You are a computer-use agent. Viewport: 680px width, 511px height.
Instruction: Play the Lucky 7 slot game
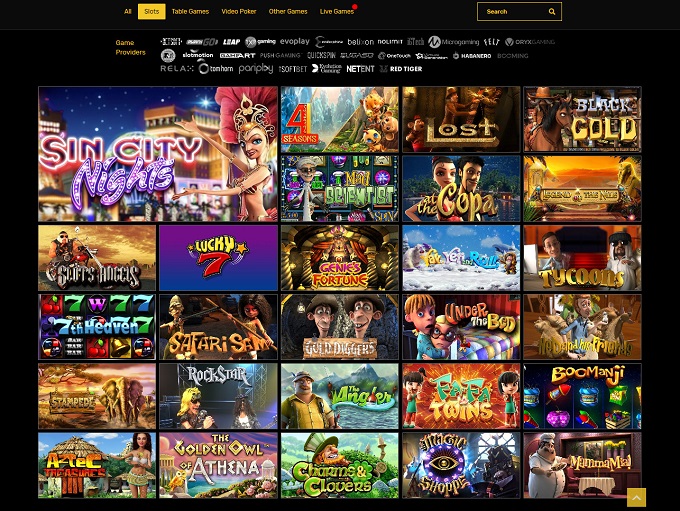click(218, 257)
